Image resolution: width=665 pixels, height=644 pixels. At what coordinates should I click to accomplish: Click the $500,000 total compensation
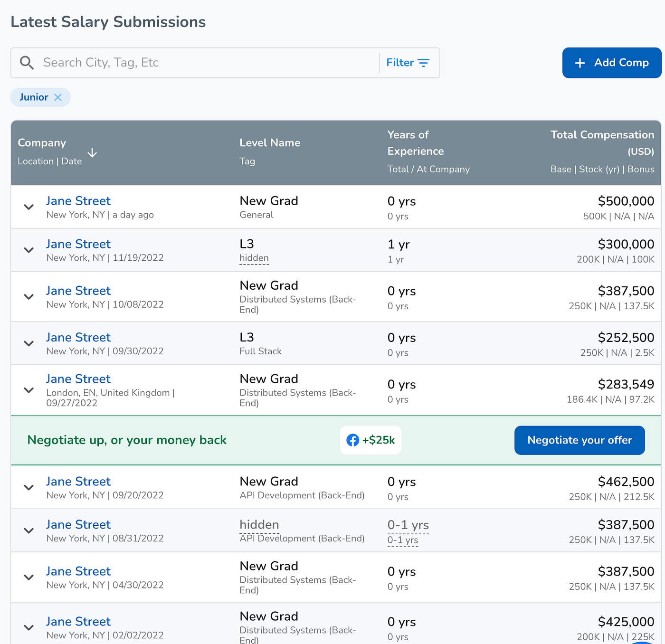626,201
